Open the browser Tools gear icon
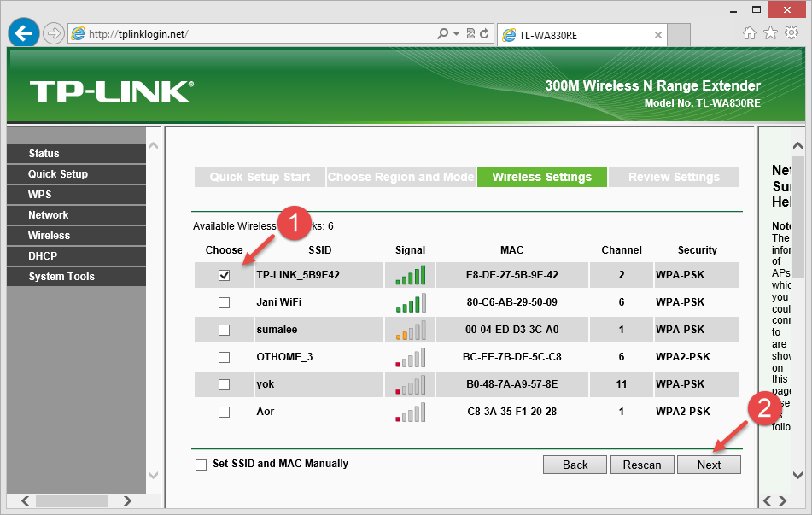 click(792, 33)
